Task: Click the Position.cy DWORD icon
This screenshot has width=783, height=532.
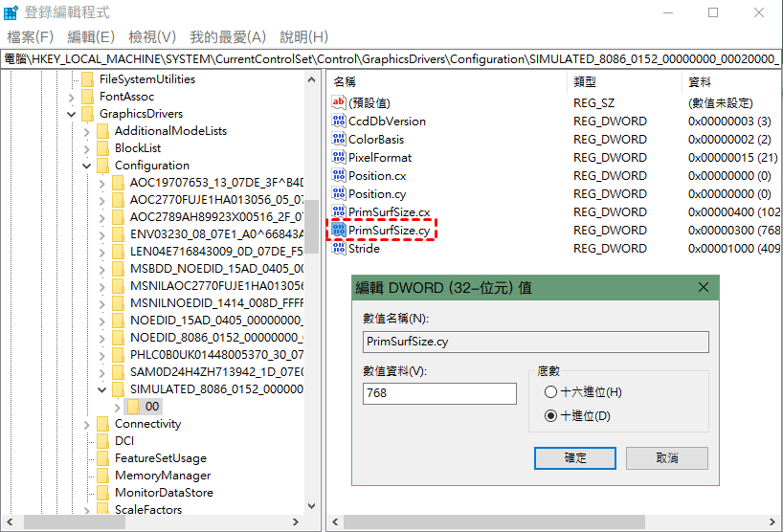Action: pyautogui.click(x=339, y=193)
